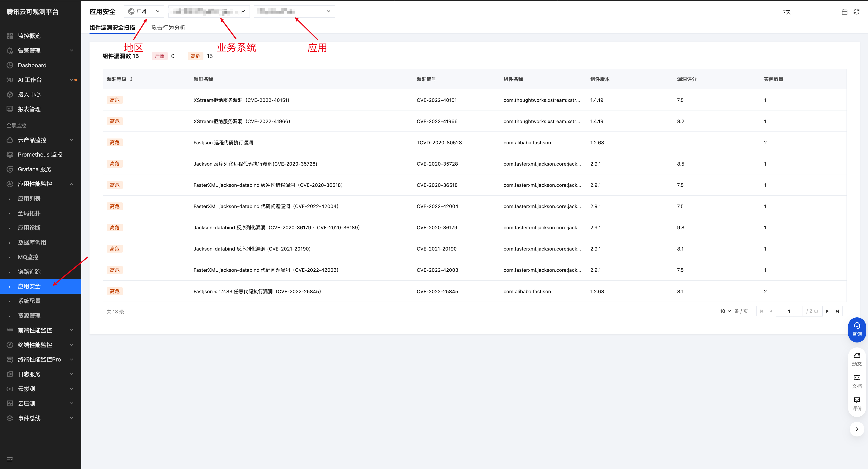Click the 前端性能监控 RUM icon
The image size is (868, 469).
[10, 330]
